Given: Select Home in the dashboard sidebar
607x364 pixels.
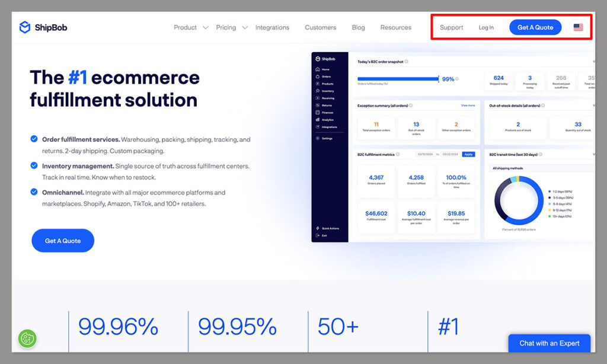Looking at the screenshot, I should (322, 69).
